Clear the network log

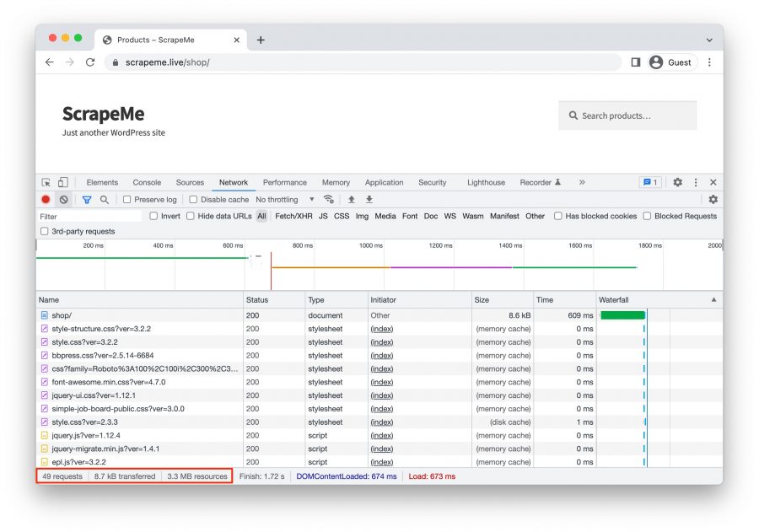tap(63, 200)
